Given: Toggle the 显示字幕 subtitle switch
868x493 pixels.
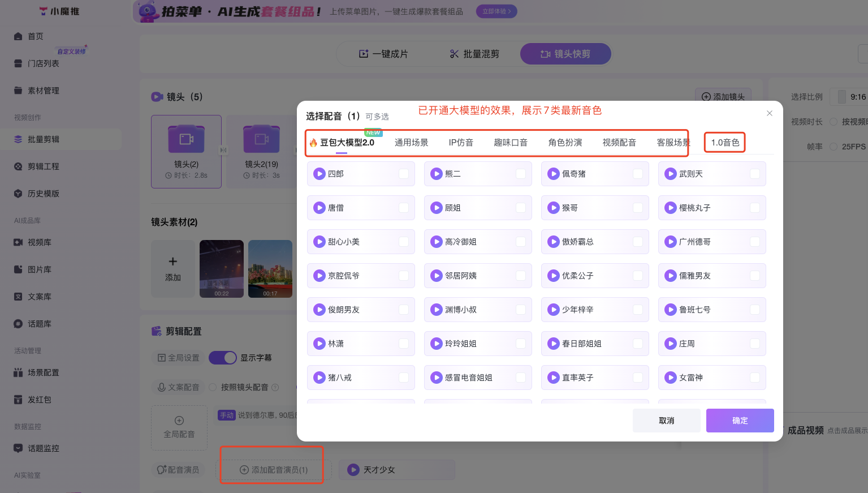Looking at the screenshot, I should (x=223, y=357).
